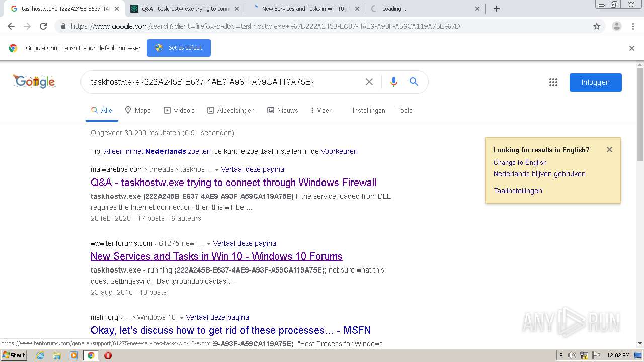The height and width of the screenshot is (362, 644).
Task: Click the 'Set as default' button
Action: 179,48
